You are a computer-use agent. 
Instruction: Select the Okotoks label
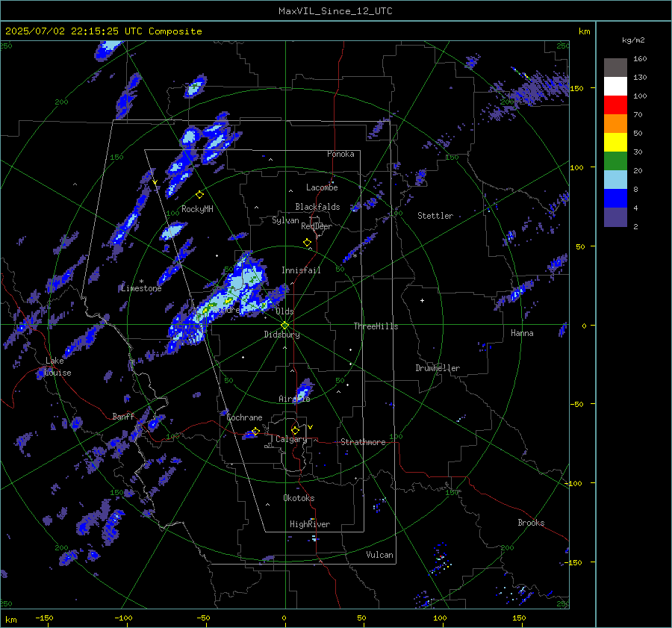tap(299, 498)
